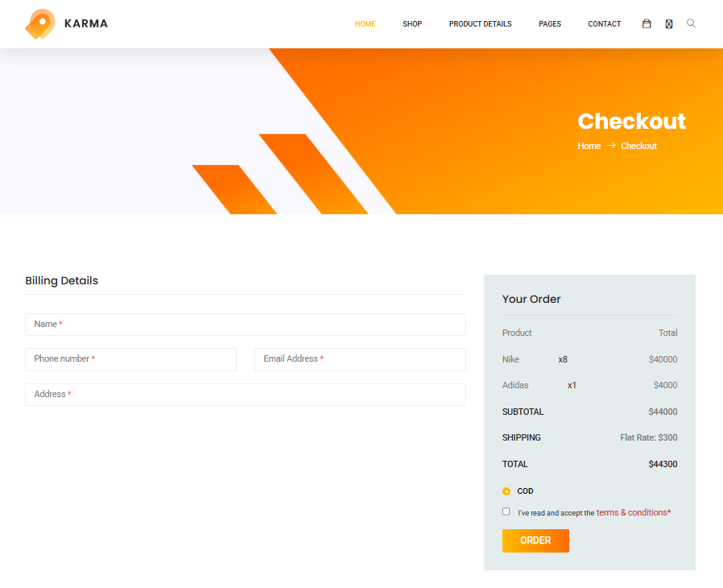This screenshot has height=588, width=723.
Task: Focus the Name input field
Action: (x=246, y=325)
